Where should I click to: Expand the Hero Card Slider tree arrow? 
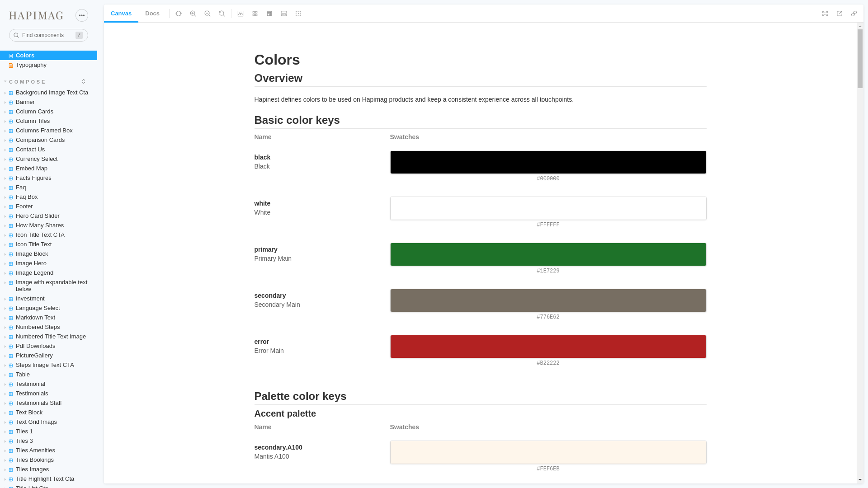5,216
